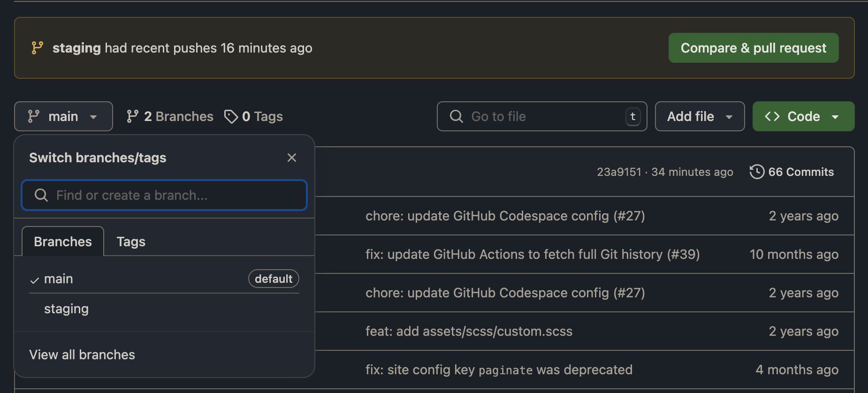The height and width of the screenshot is (393, 868).
Task: Expand the green Code dropdown
Action: click(803, 116)
